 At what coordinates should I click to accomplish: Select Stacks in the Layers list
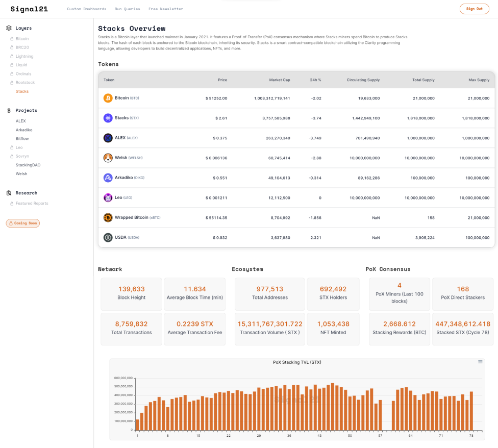tap(21, 91)
